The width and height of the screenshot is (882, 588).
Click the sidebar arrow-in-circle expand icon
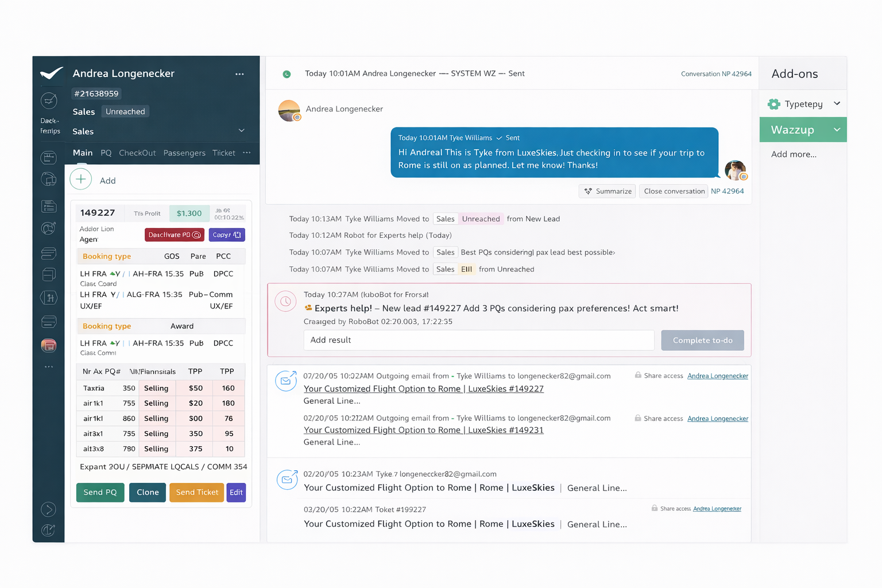click(x=49, y=509)
